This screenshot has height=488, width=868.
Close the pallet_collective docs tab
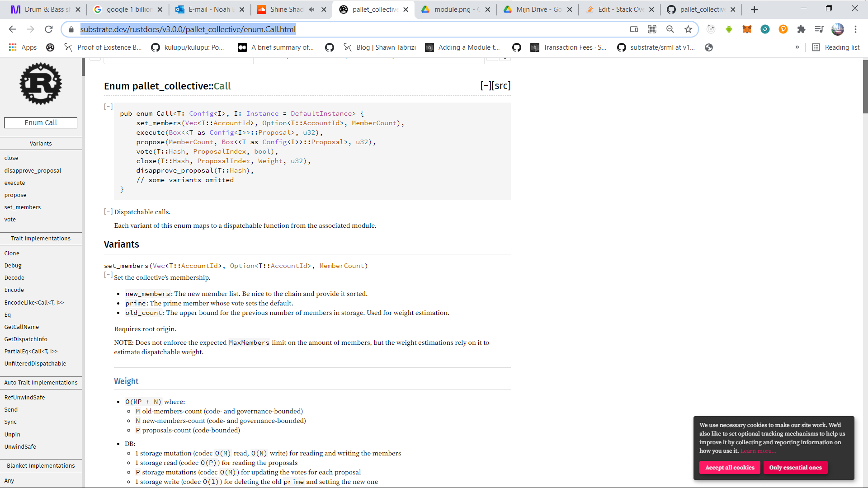(406, 9)
